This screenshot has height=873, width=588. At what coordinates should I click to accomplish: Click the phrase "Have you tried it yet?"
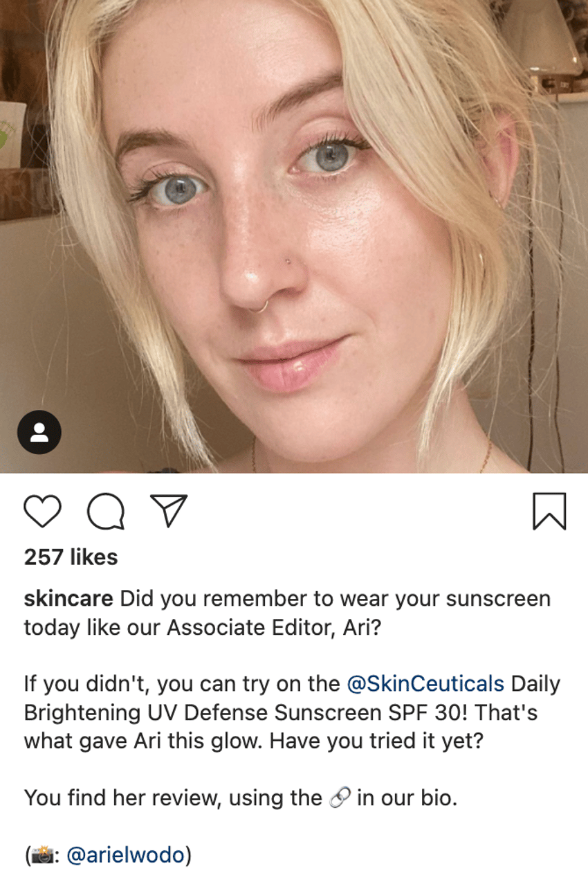click(381, 741)
